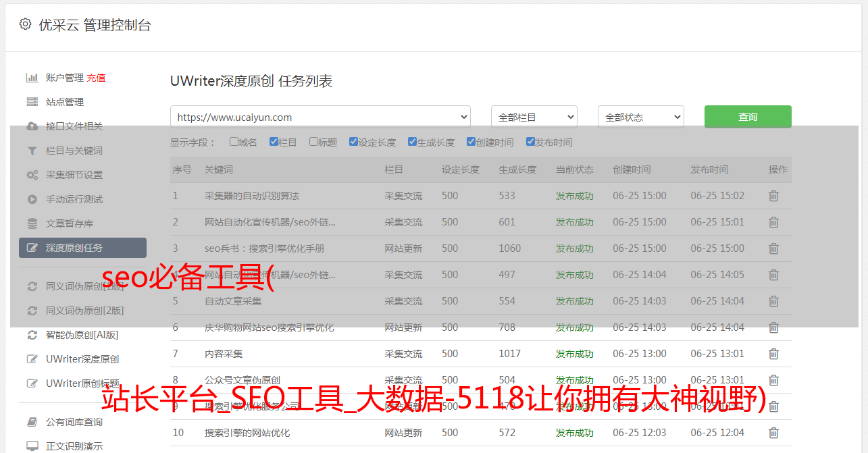Image resolution: width=868 pixels, height=453 pixels.
Task: Uncheck the 栏目 field checkbox
Action: pos(274,142)
